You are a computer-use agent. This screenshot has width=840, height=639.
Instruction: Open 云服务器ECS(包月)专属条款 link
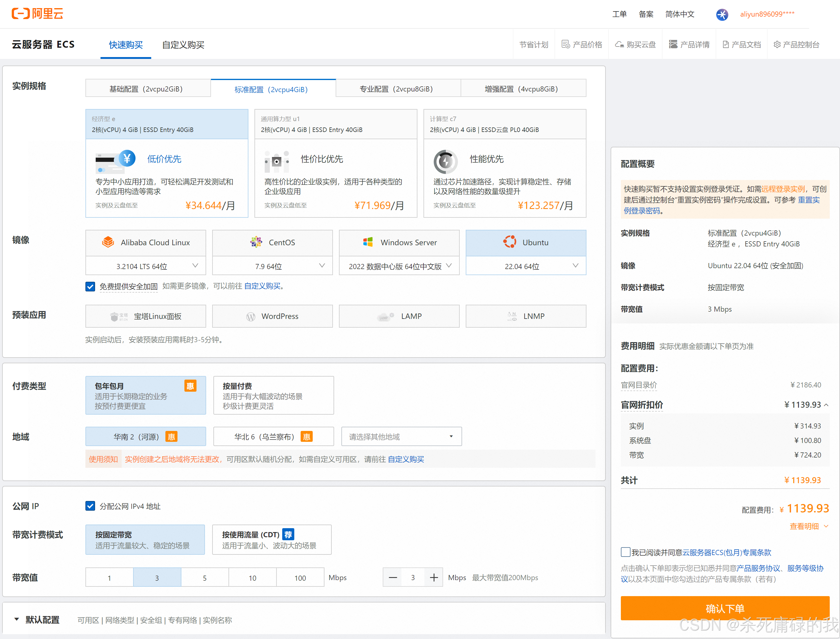click(727, 552)
